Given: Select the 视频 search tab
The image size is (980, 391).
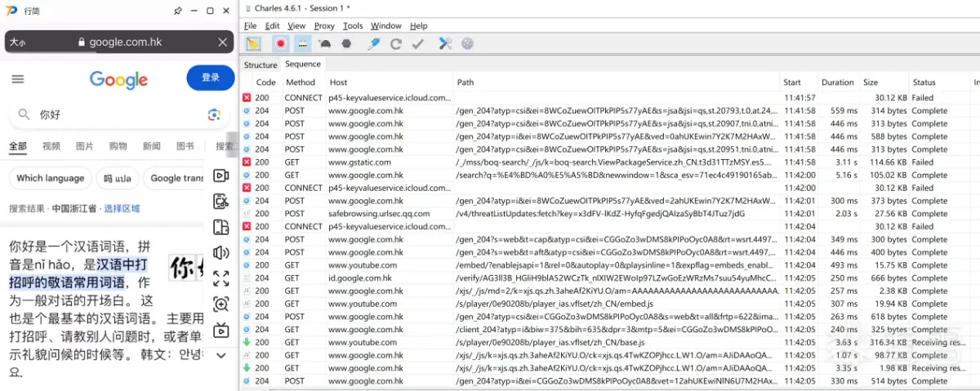Looking at the screenshot, I should point(51,146).
